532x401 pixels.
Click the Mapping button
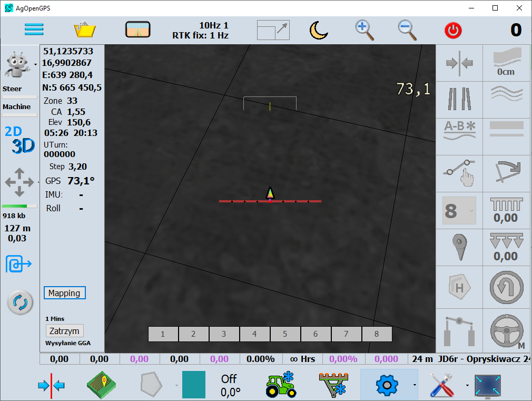point(64,293)
